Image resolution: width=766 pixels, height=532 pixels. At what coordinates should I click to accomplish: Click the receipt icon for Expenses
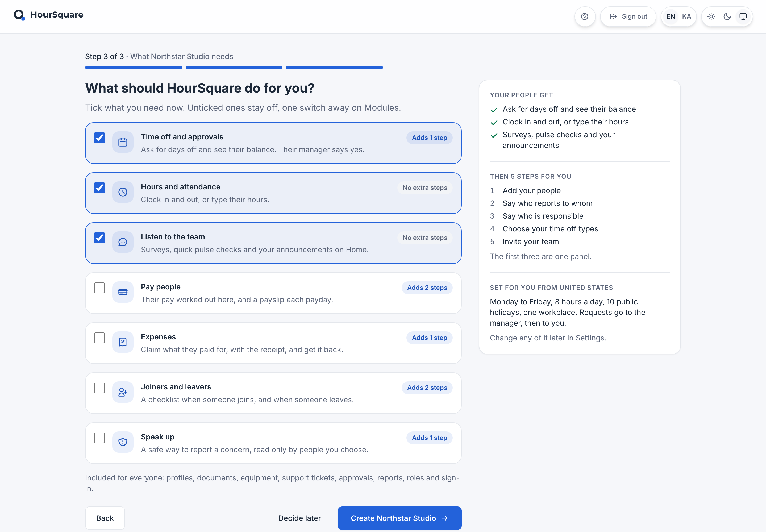tap(123, 342)
